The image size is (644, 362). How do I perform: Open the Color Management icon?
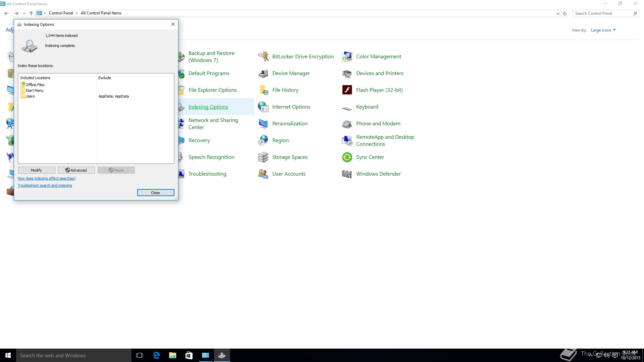347,57
